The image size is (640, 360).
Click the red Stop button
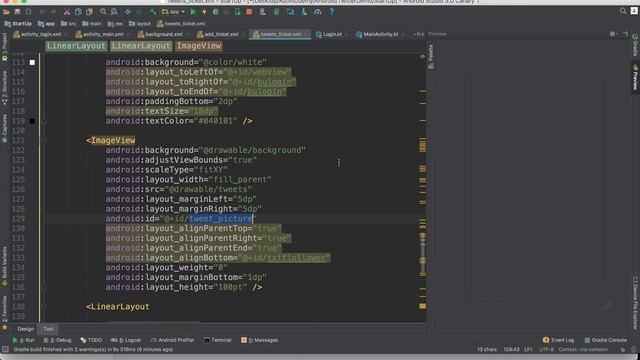pyautogui.click(x=249, y=12)
